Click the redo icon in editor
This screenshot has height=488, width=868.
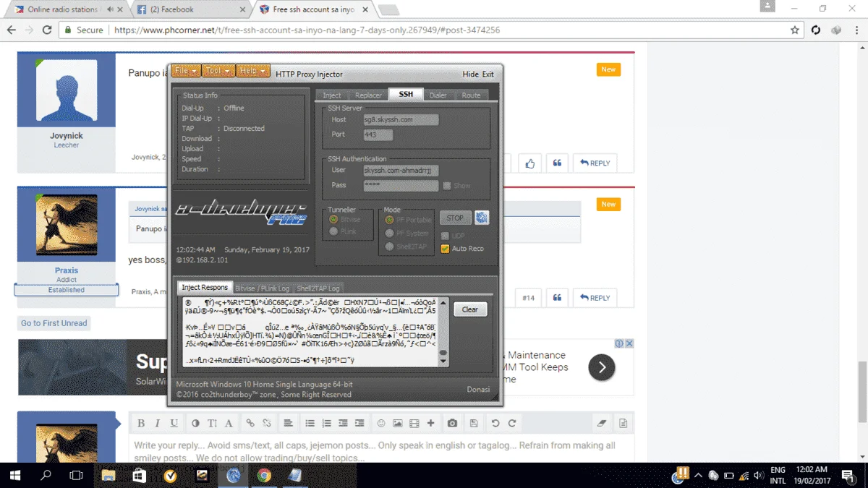(x=512, y=423)
